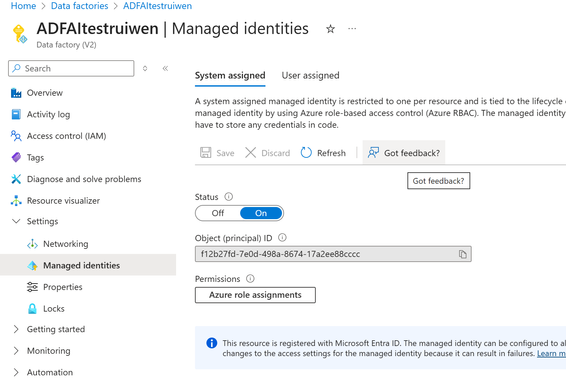Click the Permissions info icon
566x382 pixels.
click(250, 279)
